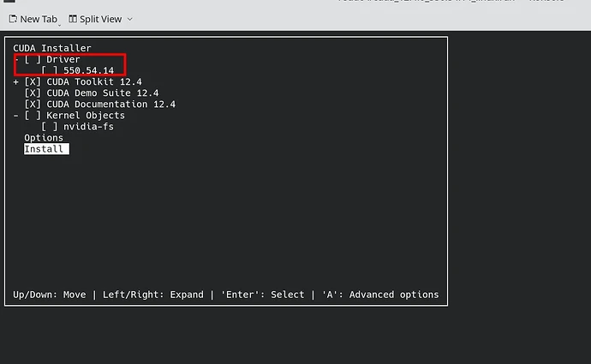Select the highlighted Install entry
This screenshot has width=591, height=364.
(45, 149)
